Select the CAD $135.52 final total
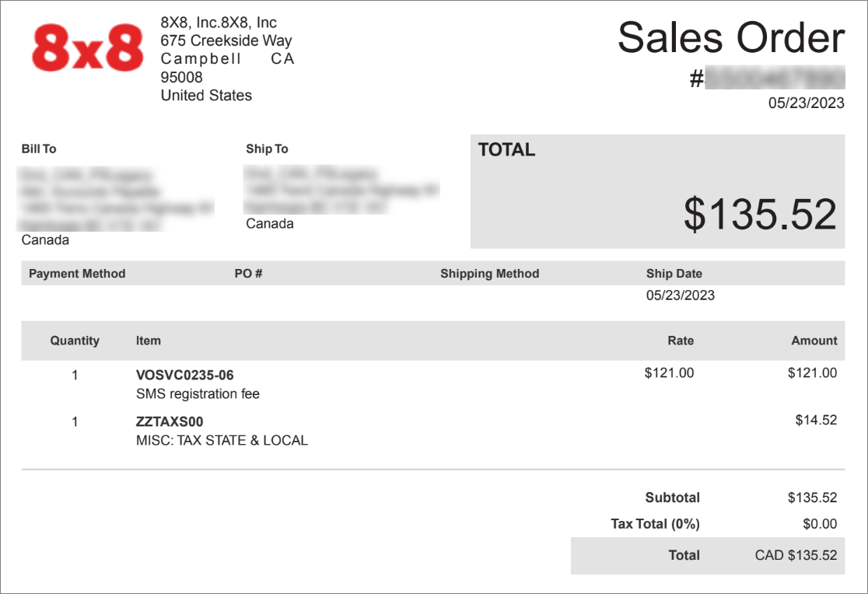868x594 pixels. 796,555
